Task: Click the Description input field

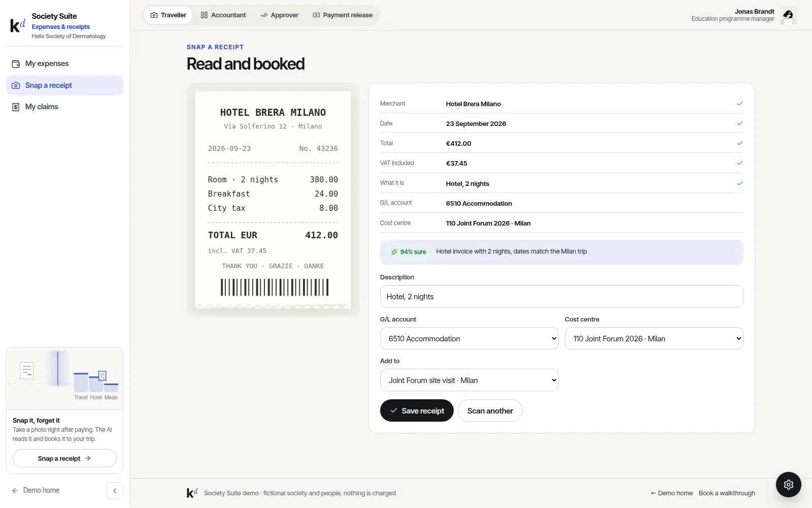Action: (561, 296)
